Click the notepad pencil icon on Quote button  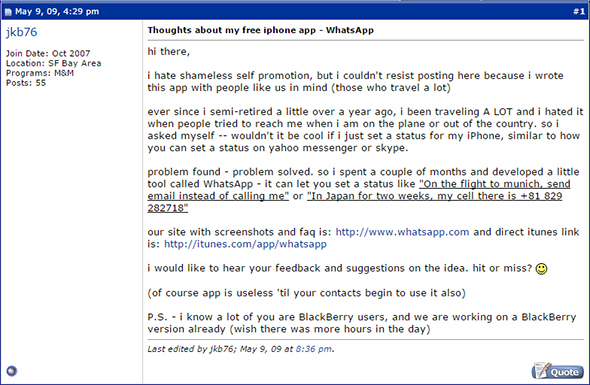(541, 371)
